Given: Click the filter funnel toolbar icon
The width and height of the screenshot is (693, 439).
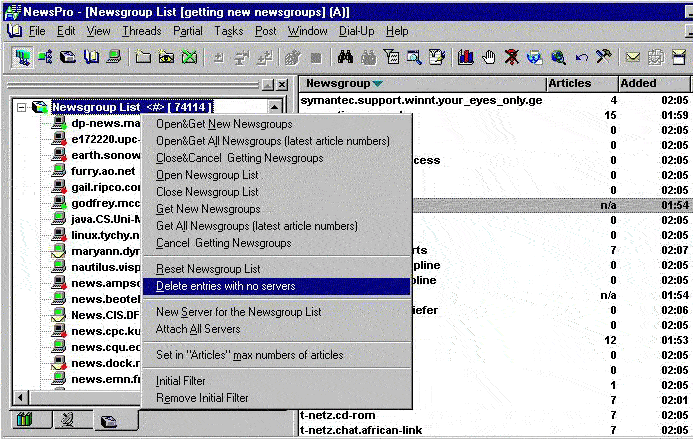Looking at the screenshot, I should tap(391, 57).
